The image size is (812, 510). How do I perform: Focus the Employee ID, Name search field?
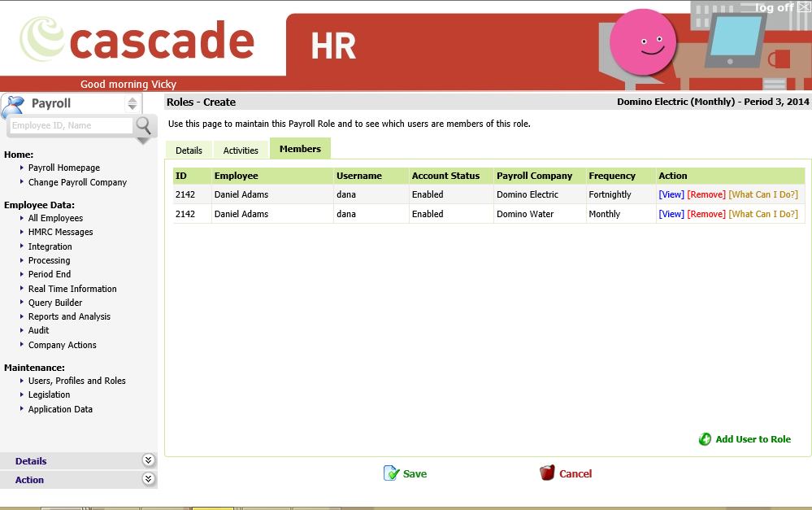click(72, 125)
